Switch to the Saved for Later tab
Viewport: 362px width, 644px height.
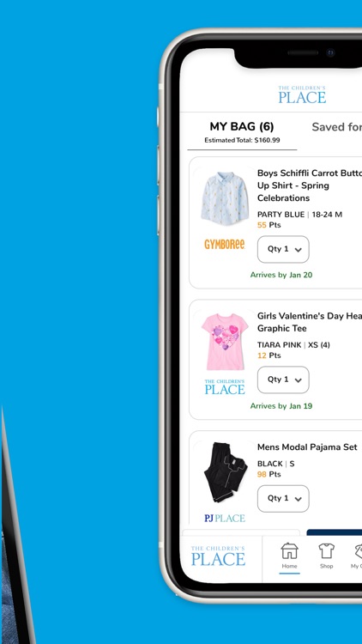[x=336, y=127]
